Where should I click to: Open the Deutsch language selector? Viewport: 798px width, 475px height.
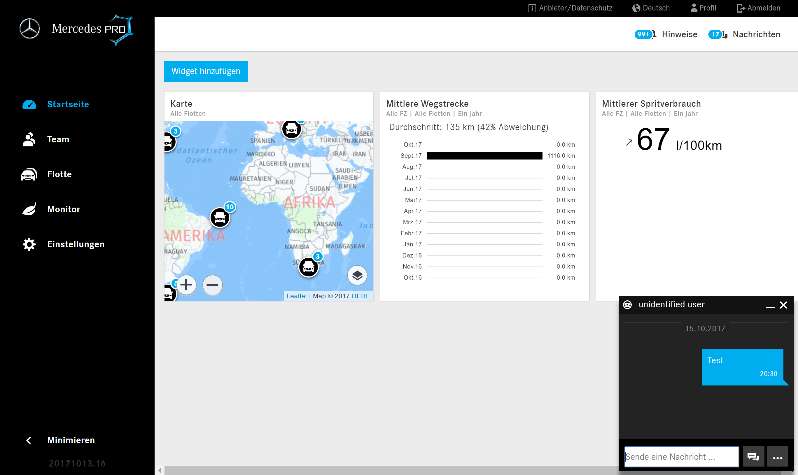point(651,8)
